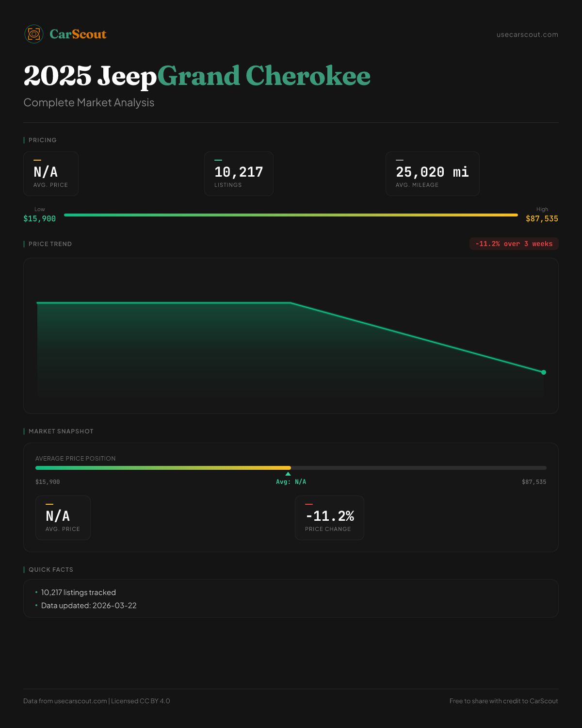Select the 10,217 Listings card

(239, 174)
